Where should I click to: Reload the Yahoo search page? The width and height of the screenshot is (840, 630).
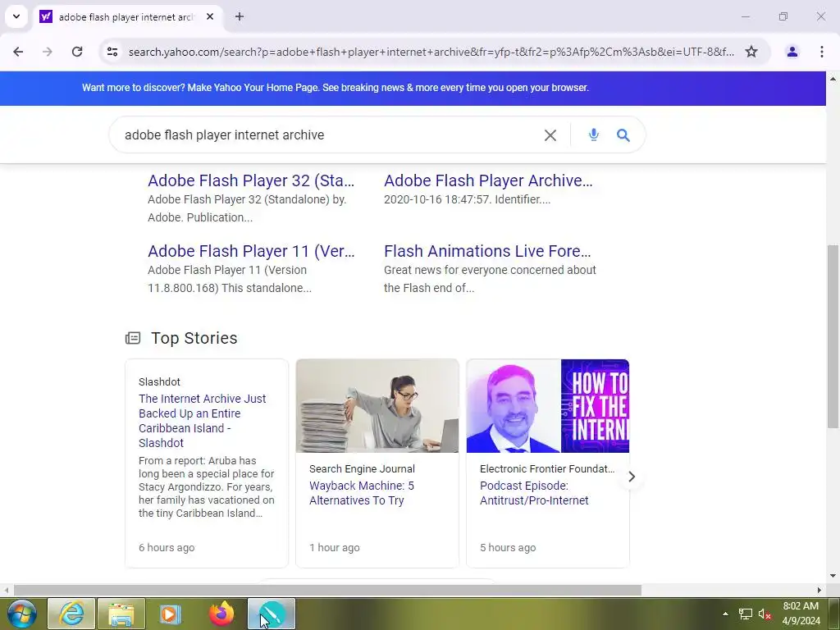(77, 52)
